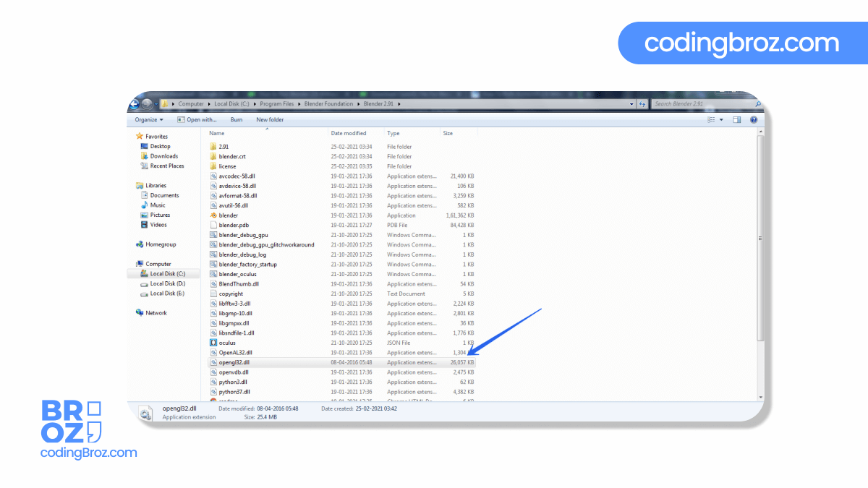
Task: Open Downloads under Favorites
Action: [x=164, y=156]
